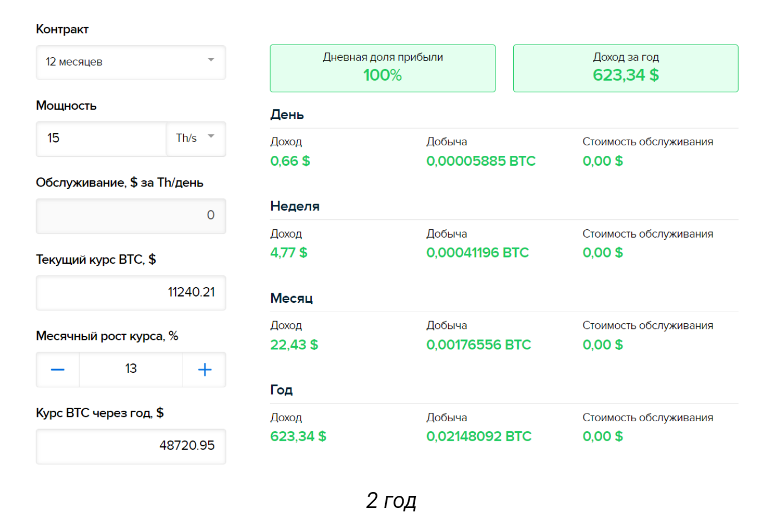Click the Дневная доля прибыли panel
776x532 pixels.
pyautogui.click(x=382, y=68)
